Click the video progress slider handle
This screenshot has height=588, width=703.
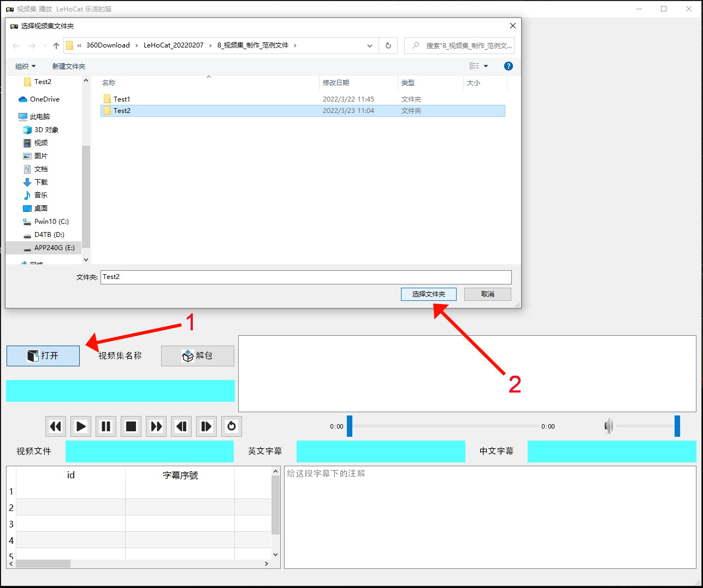tap(350, 426)
